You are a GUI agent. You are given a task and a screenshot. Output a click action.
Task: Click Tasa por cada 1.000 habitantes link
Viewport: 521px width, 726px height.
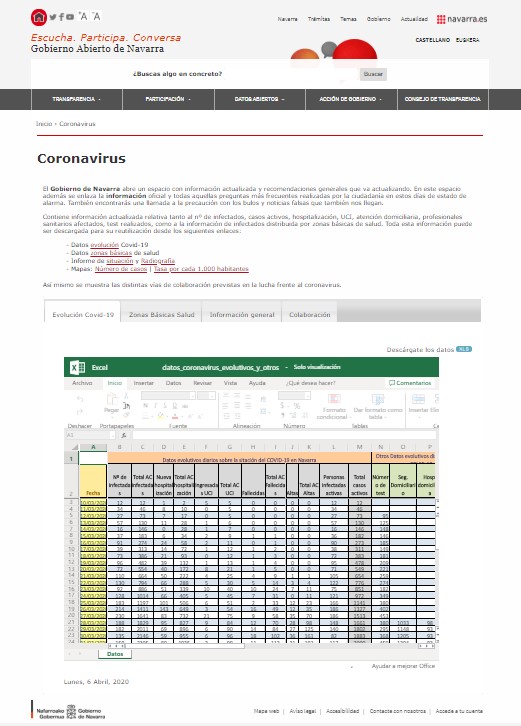point(201,269)
